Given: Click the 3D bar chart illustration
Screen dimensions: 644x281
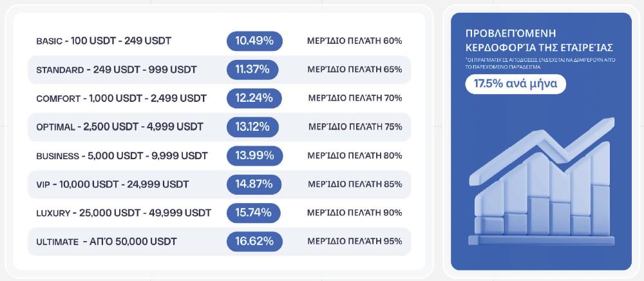Looking at the screenshot, I should click(x=541, y=187).
